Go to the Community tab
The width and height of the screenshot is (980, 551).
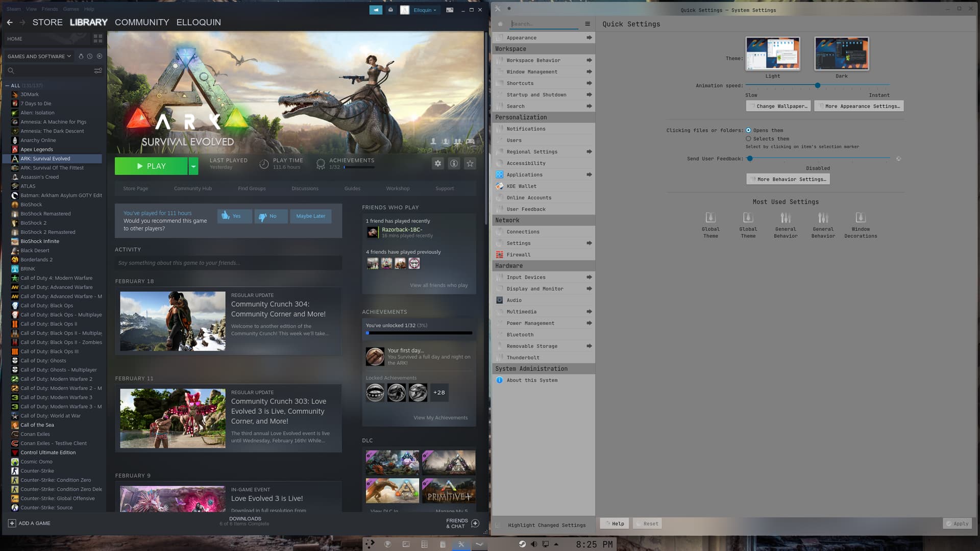141,22
